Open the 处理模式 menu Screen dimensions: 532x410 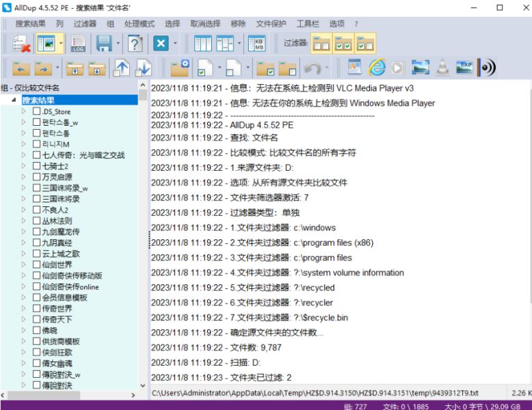coord(139,24)
